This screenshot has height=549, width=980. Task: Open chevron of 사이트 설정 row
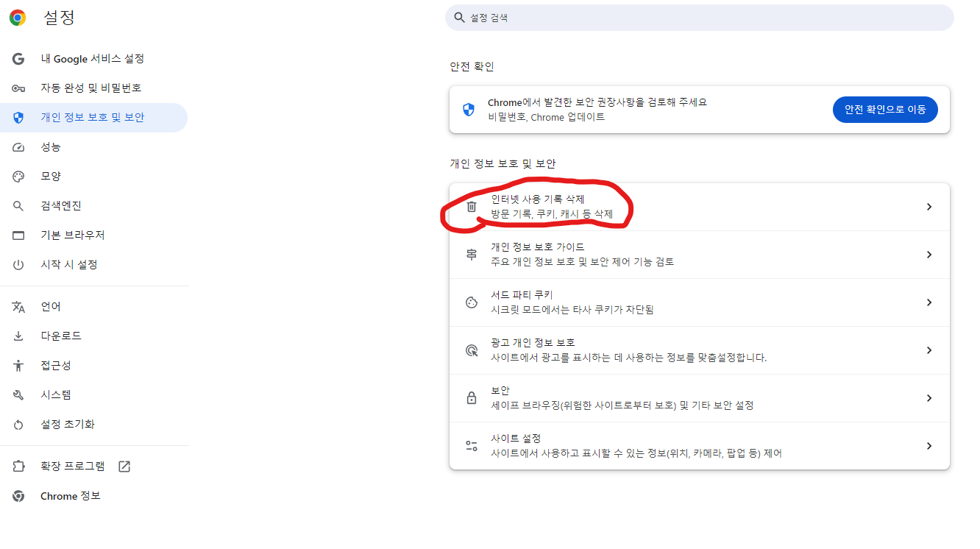coord(929,446)
